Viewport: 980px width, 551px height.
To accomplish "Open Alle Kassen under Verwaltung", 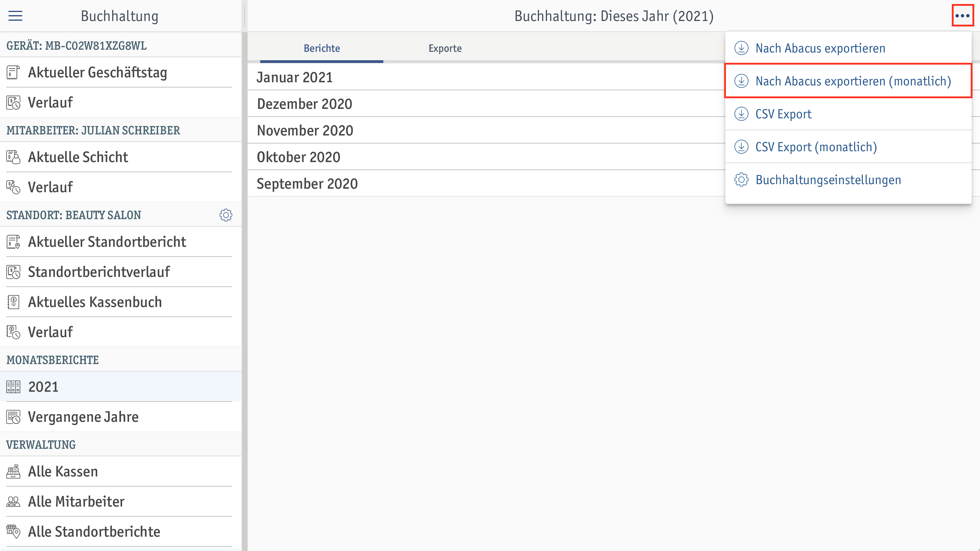I will coord(121,472).
